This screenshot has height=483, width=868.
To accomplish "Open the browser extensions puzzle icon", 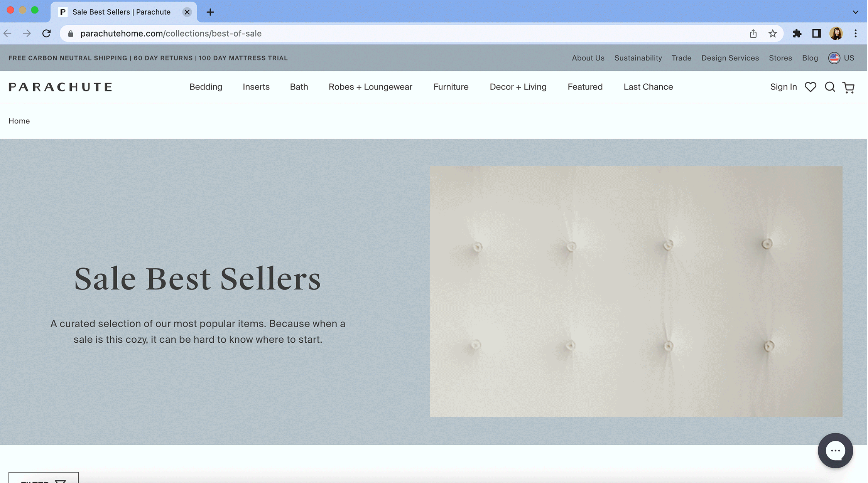I will click(797, 34).
